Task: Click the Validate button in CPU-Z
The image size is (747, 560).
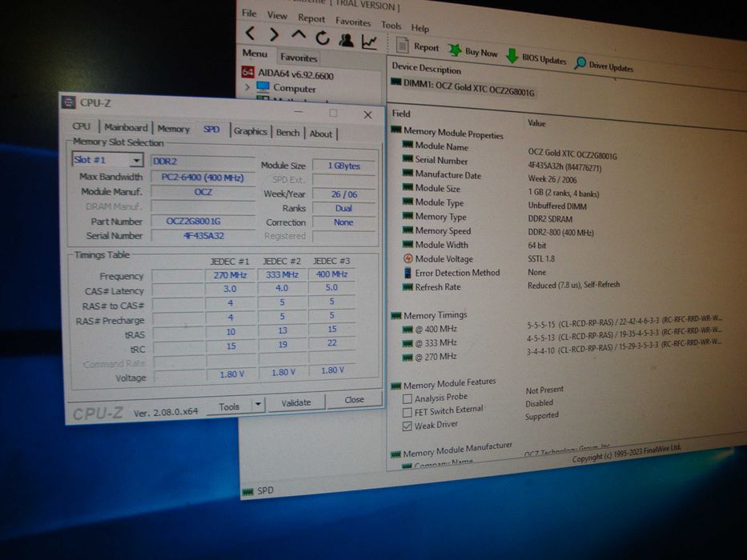Action: [x=296, y=402]
